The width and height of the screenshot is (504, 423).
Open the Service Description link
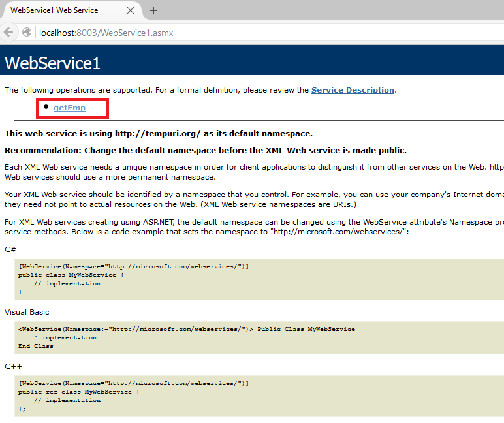click(353, 90)
